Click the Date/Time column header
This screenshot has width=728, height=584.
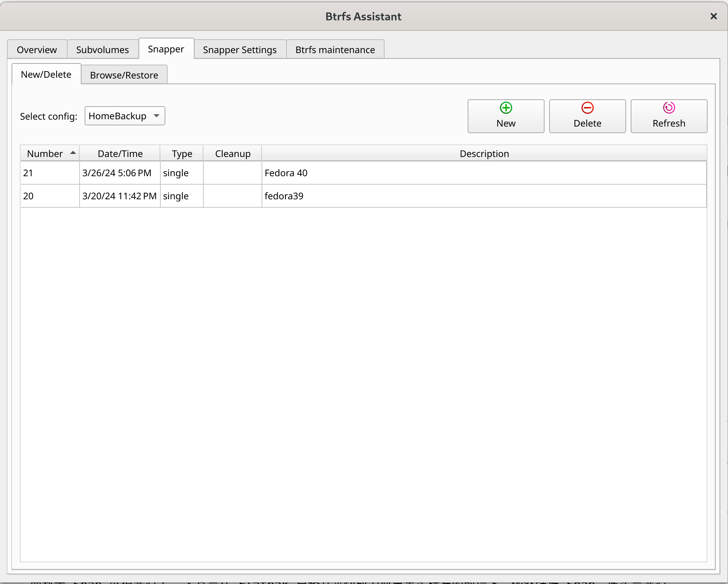point(120,153)
